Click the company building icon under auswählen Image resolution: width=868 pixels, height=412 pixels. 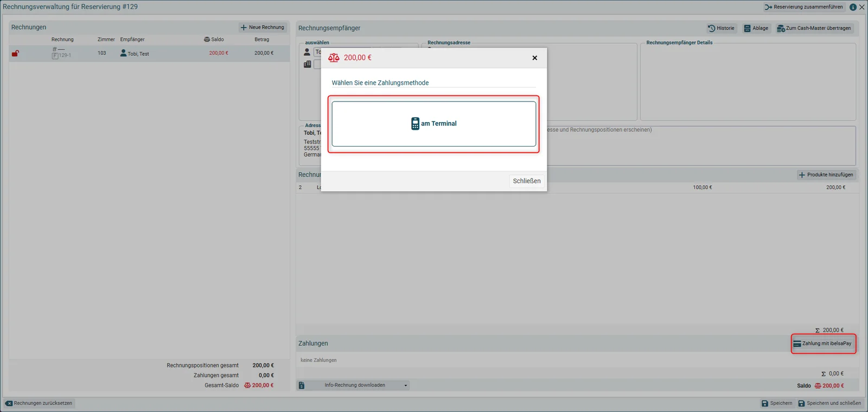click(307, 64)
